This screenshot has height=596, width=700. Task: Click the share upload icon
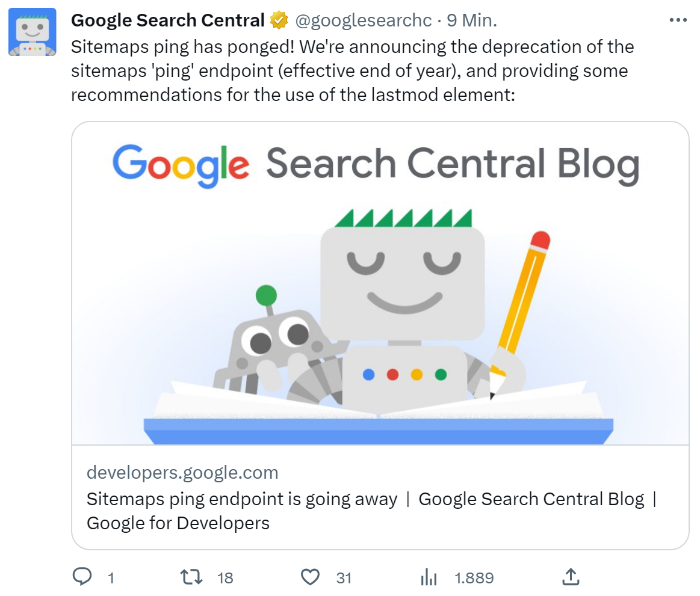coord(570,577)
